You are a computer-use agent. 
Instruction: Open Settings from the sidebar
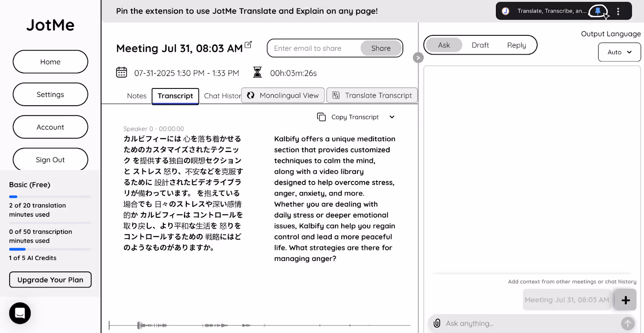pyautogui.click(x=50, y=95)
